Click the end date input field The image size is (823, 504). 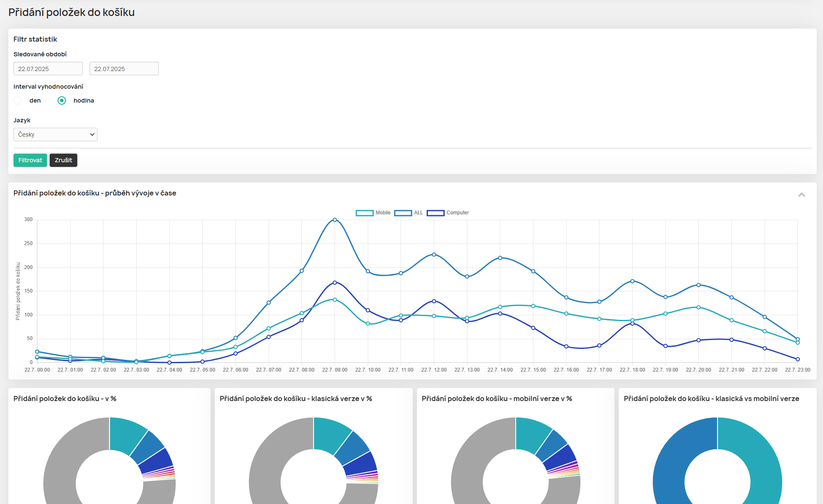[x=124, y=69]
